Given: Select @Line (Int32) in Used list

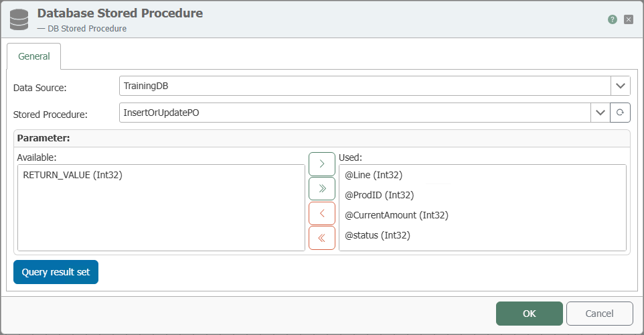Looking at the screenshot, I should coord(374,175).
